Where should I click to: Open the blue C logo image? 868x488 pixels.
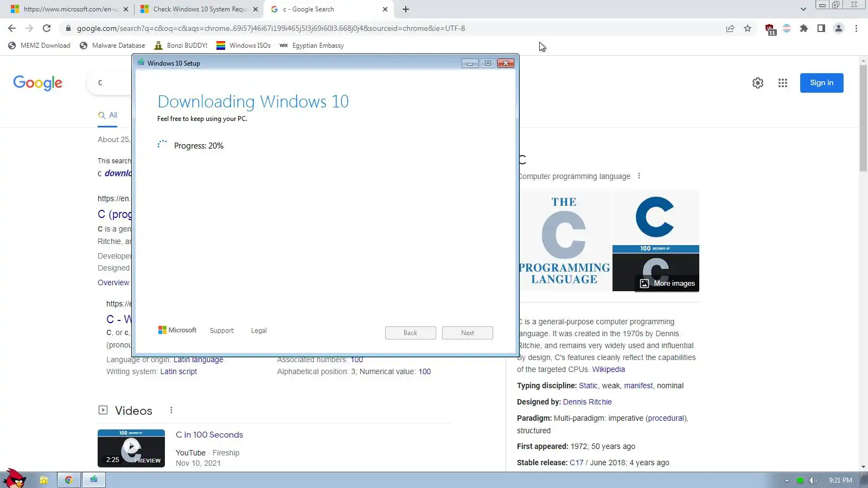(x=655, y=217)
